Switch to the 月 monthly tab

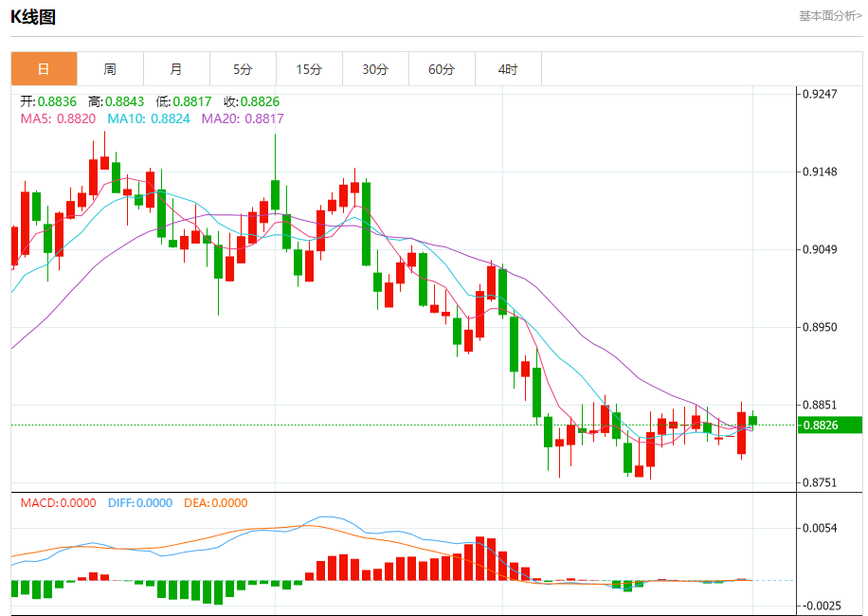pyautogui.click(x=176, y=69)
